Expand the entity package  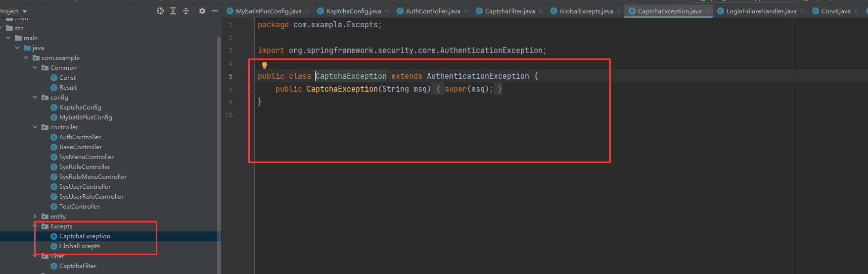(x=35, y=217)
